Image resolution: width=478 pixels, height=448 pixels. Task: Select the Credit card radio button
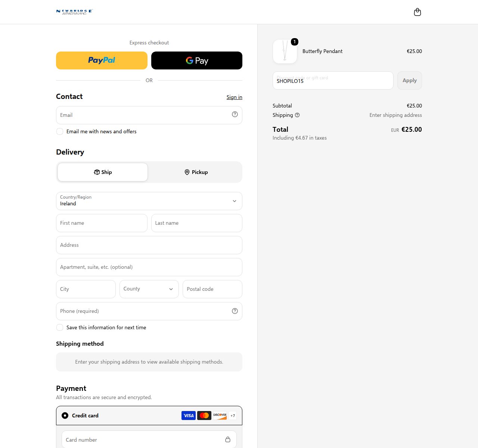coord(65,416)
